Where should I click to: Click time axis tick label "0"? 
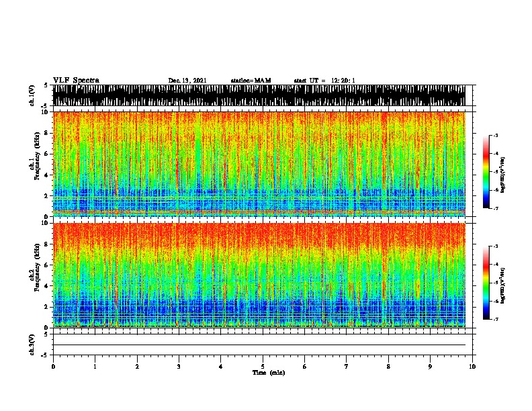[x=53, y=367]
